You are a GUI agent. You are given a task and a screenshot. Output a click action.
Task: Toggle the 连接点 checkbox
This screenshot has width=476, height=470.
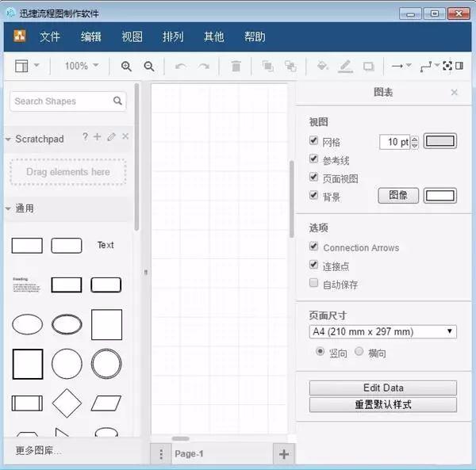[x=313, y=265]
